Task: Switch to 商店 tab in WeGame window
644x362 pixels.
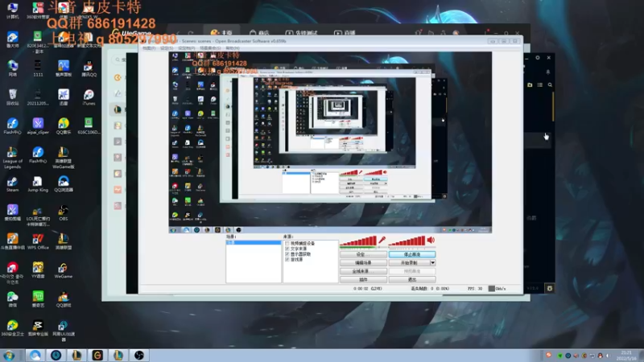Action: click(259, 32)
